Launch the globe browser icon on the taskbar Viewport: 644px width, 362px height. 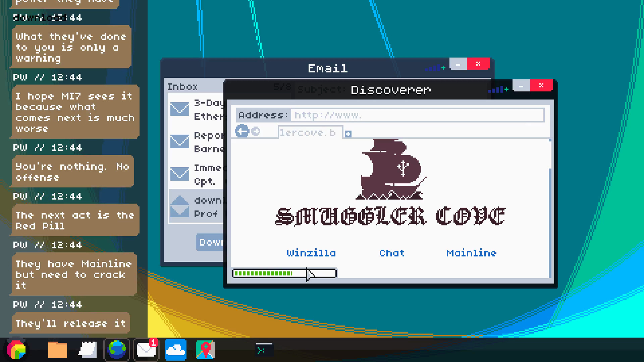pyautogui.click(x=117, y=350)
